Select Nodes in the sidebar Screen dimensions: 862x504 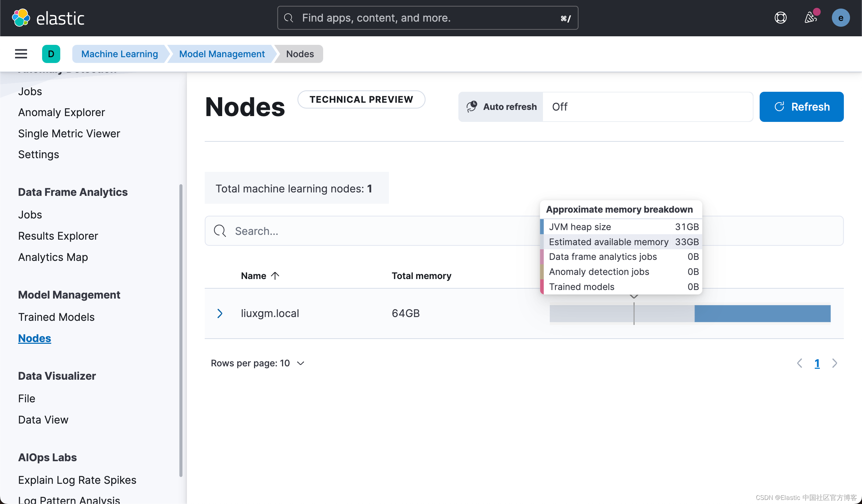pyautogui.click(x=35, y=338)
